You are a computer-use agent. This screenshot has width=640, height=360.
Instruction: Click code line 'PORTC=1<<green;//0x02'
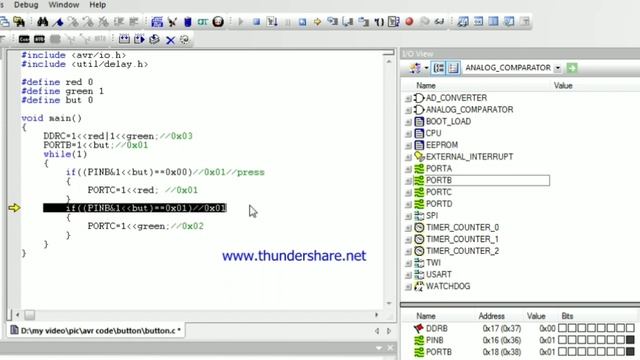(145, 226)
